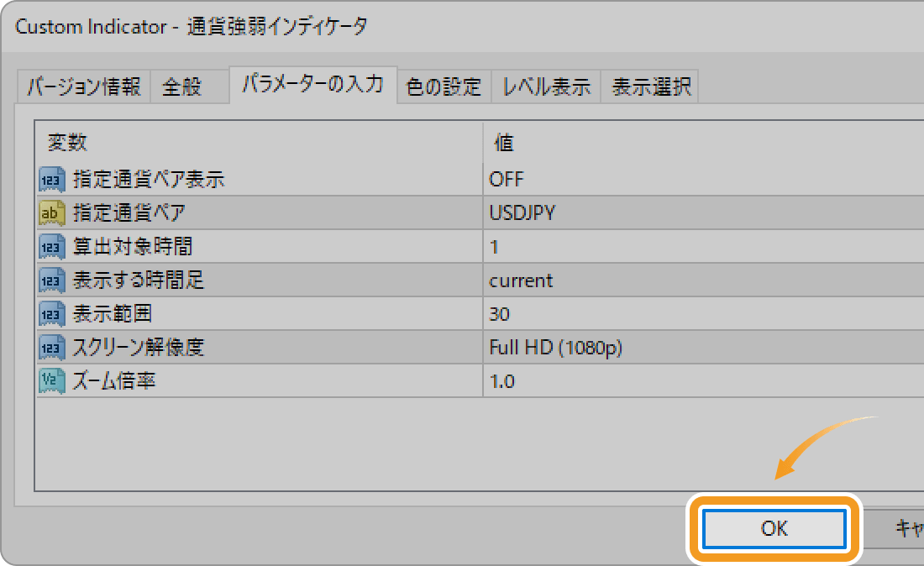Viewport: 924px width, 566px height.
Task: Confirm settings with the OK button
Action: tap(774, 528)
